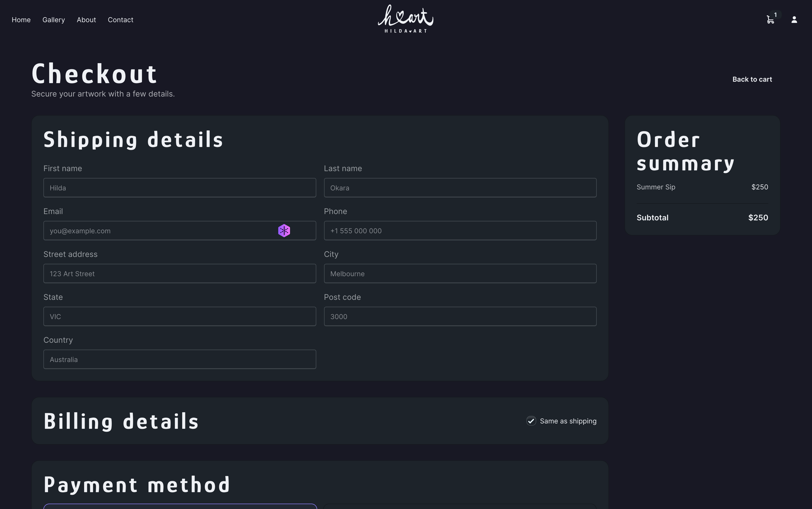
Task: Click the Post code field
Action: pyautogui.click(x=460, y=316)
